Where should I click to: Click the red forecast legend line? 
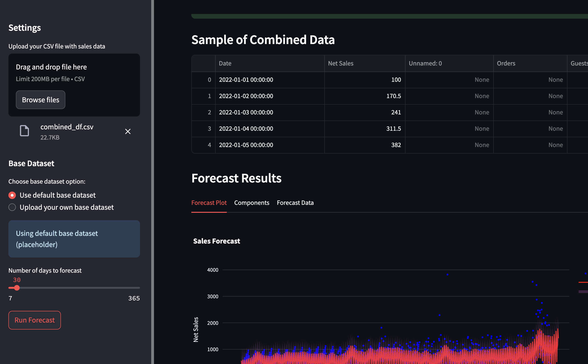click(x=583, y=282)
